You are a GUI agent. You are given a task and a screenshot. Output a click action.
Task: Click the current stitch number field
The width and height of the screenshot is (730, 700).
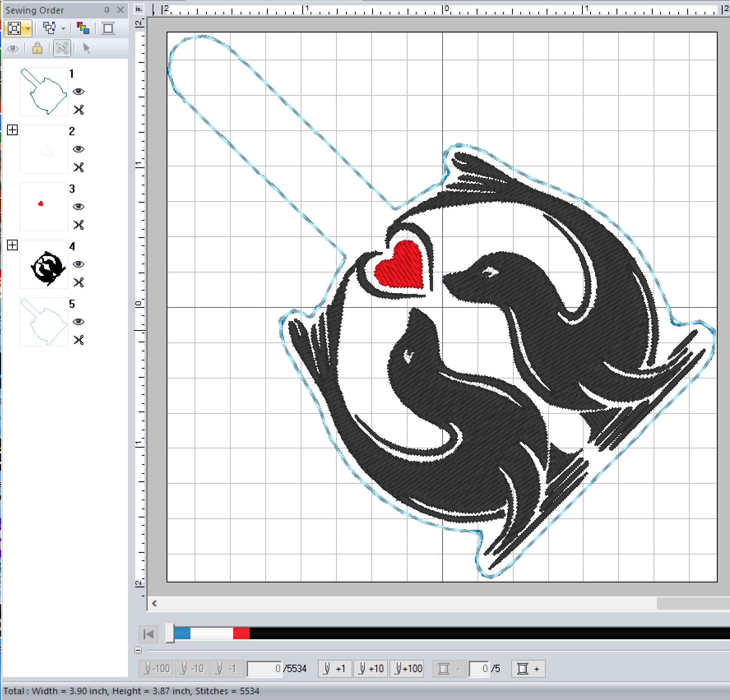(264, 669)
